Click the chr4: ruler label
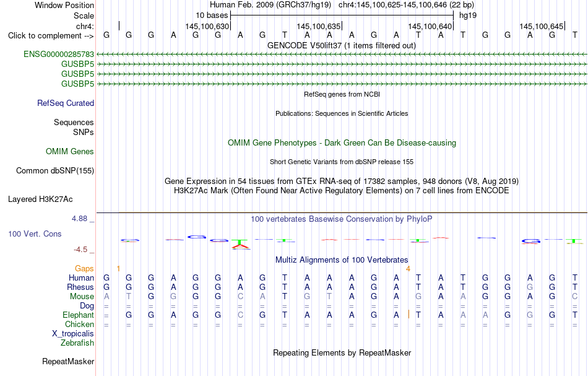The width and height of the screenshot is (588, 376). point(85,26)
